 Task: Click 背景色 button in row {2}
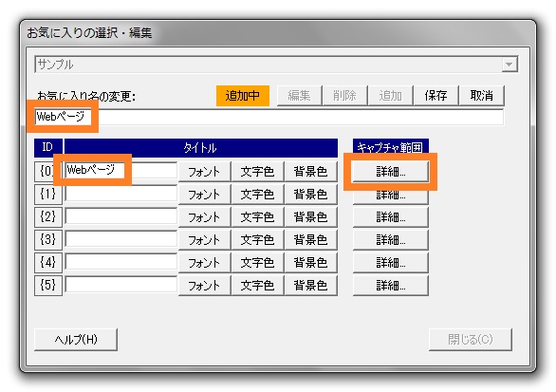coord(310,217)
